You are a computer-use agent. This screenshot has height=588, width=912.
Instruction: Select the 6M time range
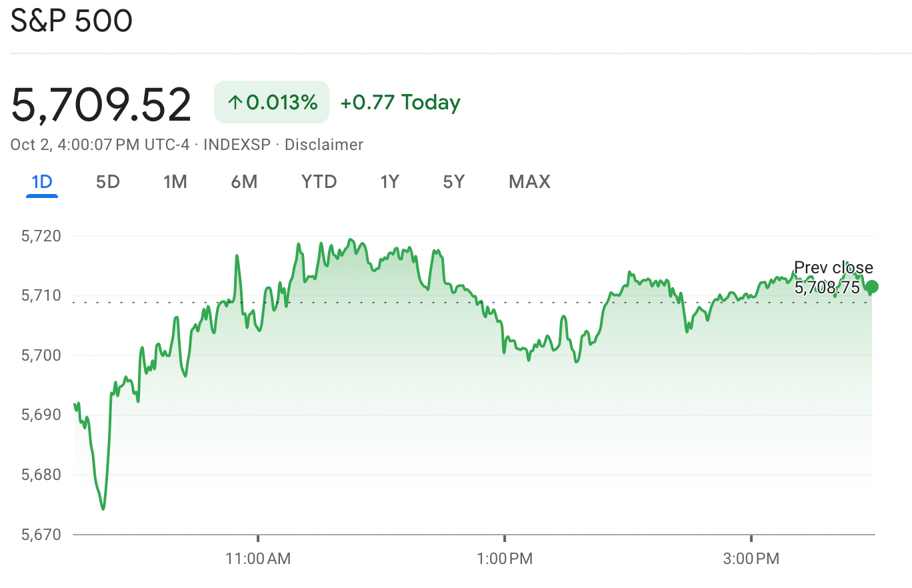click(244, 181)
